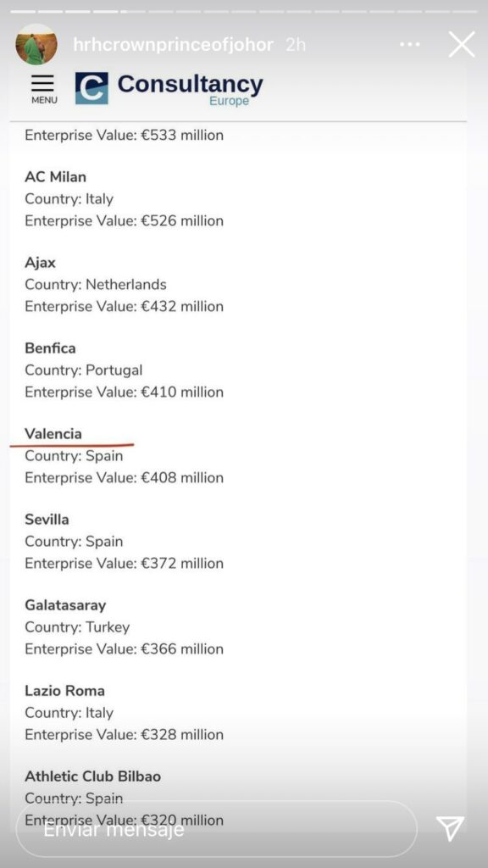Click the Ajax club heading
The width and height of the screenshot is (488, 868).
click(x=40, y=263)
